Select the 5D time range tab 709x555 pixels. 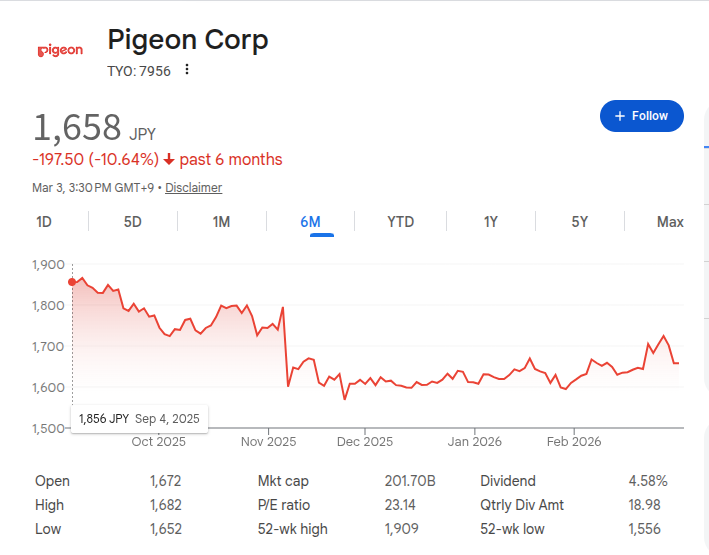tap(133, 222)
